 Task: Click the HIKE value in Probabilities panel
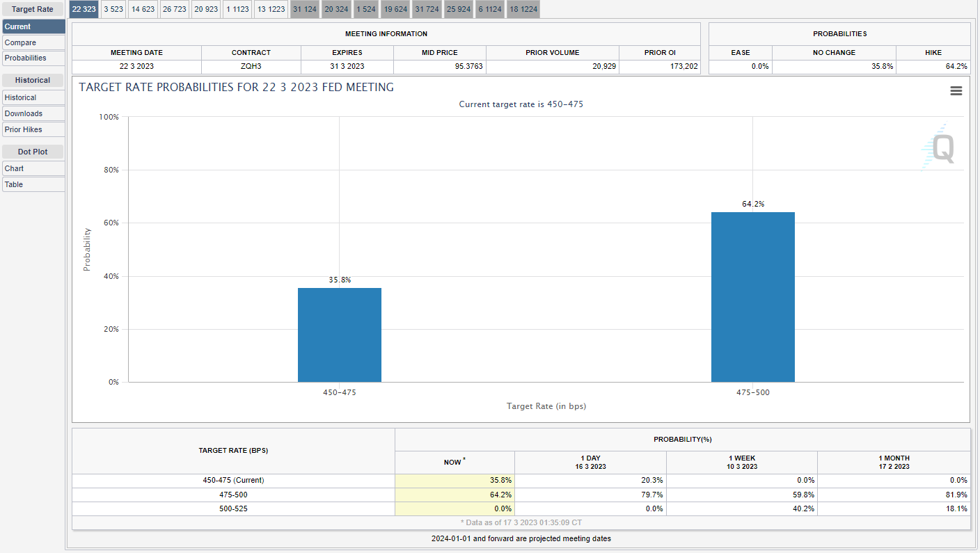pos(956,66)
